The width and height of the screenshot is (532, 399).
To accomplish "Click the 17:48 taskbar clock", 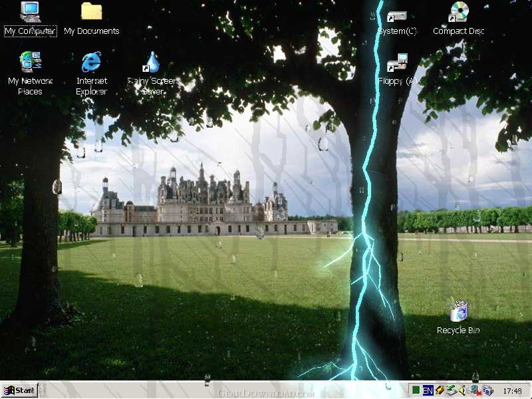I will 512,391.
